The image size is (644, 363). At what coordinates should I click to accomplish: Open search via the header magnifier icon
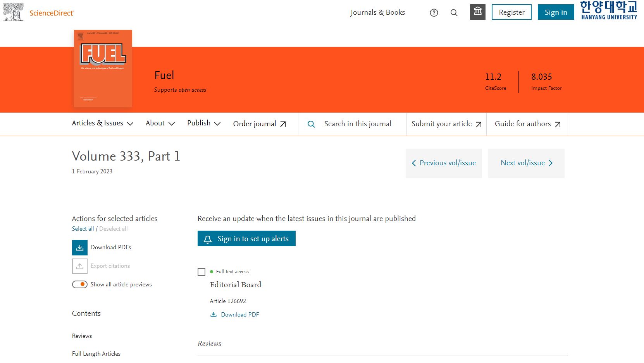coord(454,13)
